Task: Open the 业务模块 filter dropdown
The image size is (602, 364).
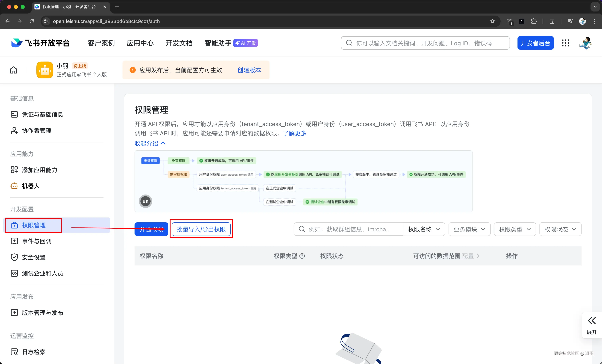Action: pos(469,229)
